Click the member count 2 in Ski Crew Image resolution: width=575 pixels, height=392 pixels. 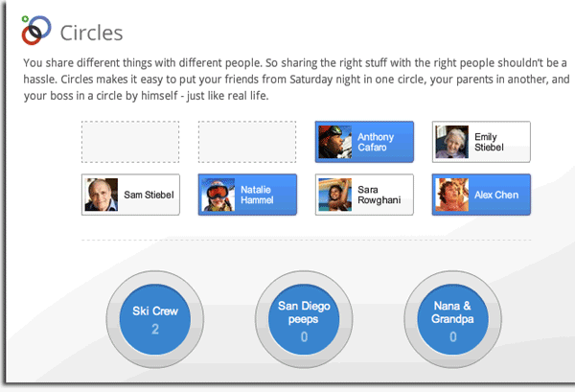click(155, 332)
